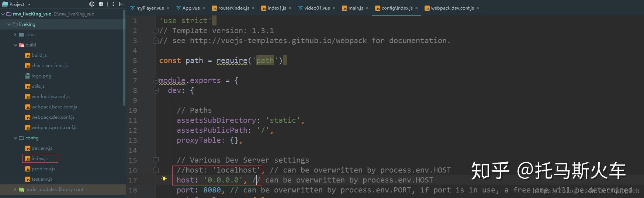The height and width of the screenshot is (198, 644).
Task: Select vue-loader.conf.js file
Action: click(x=51, y=97)
